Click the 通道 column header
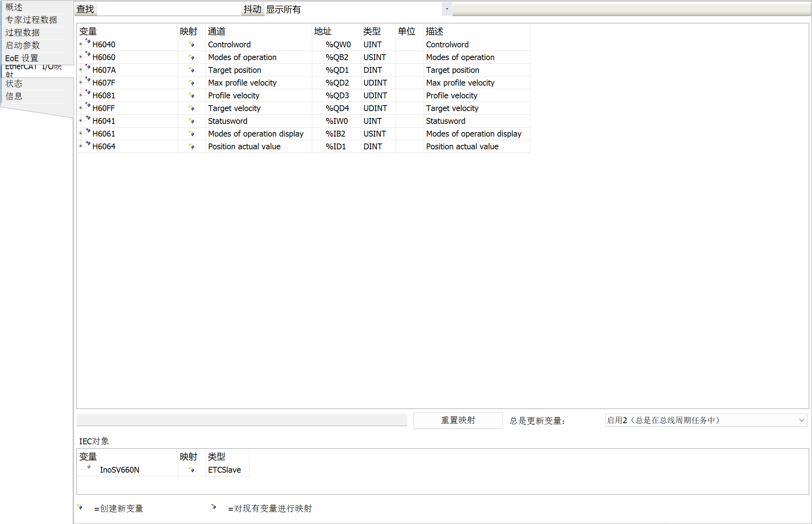812x524 pixels. pyautogui.click(x=258, y=31)
